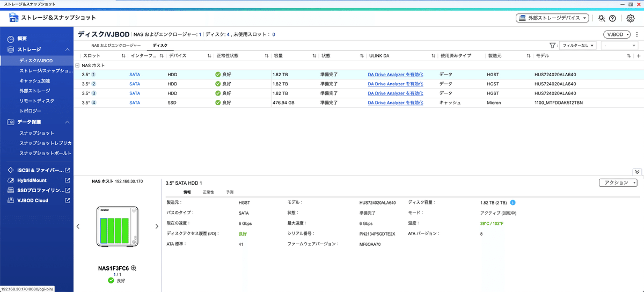Open iSCSI & ファイバー external link

click(x=68, y=170)
